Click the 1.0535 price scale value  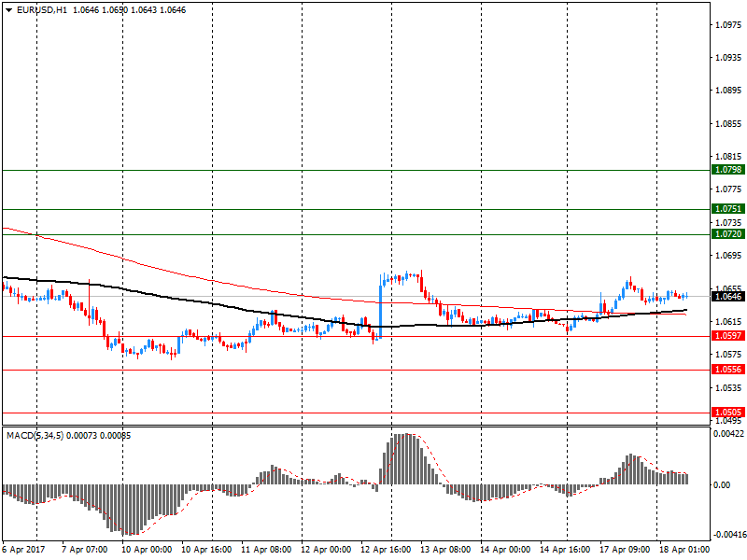click(x=729, y=387)
